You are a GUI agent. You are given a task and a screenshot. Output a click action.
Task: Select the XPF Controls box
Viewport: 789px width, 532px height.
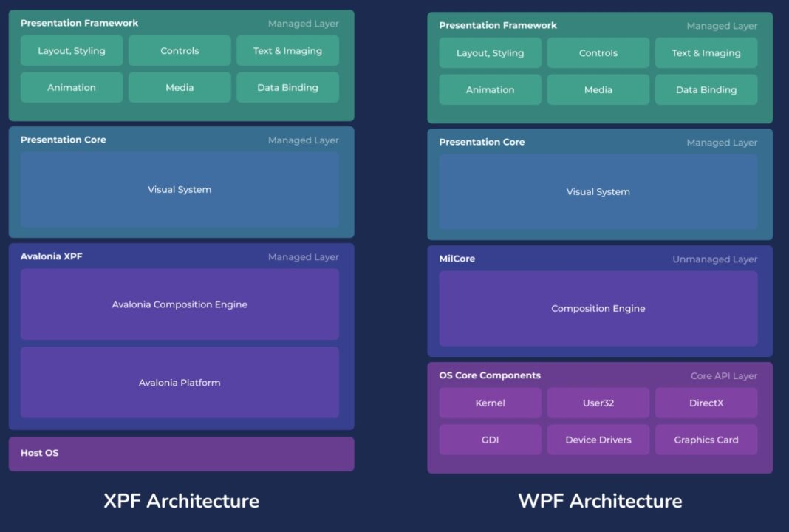(x=180, y=51)
